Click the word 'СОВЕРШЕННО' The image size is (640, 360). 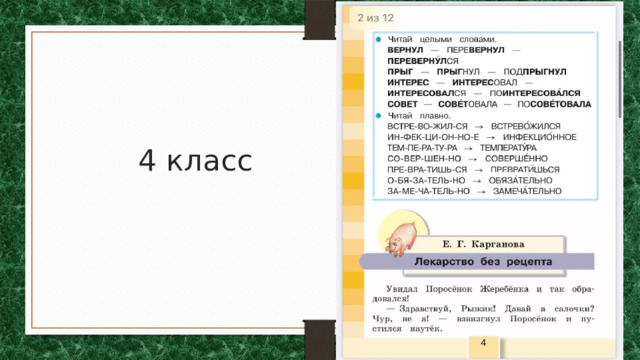516,159
